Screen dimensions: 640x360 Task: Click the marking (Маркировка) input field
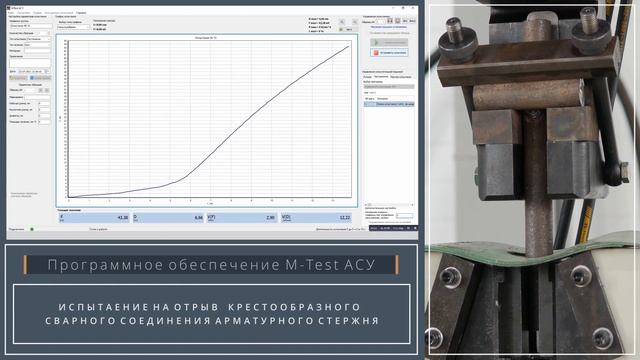pyautogui.click(x=37, y=98)
